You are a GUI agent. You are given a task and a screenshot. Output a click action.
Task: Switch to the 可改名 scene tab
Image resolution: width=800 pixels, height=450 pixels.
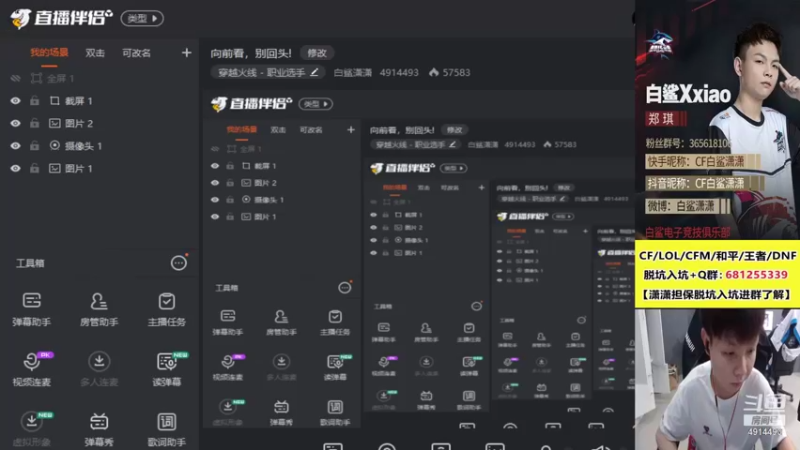[136, 53]
